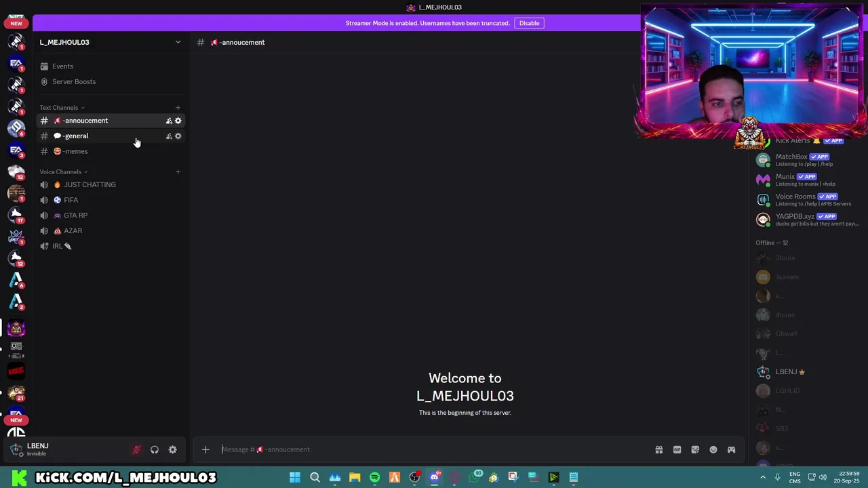Collapse the Text Channels category
Viewport: 868px width, 488px height.
tap(62, 108)
